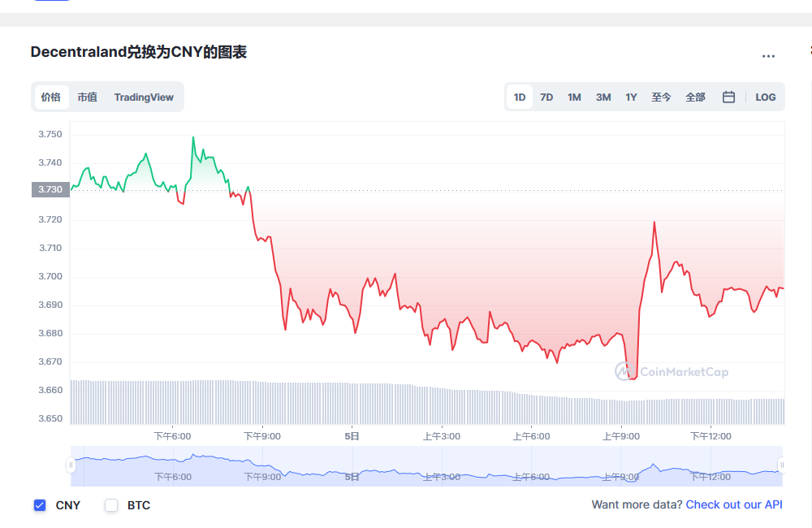
Task: Grab the right range selector handle
Action: 781,465
